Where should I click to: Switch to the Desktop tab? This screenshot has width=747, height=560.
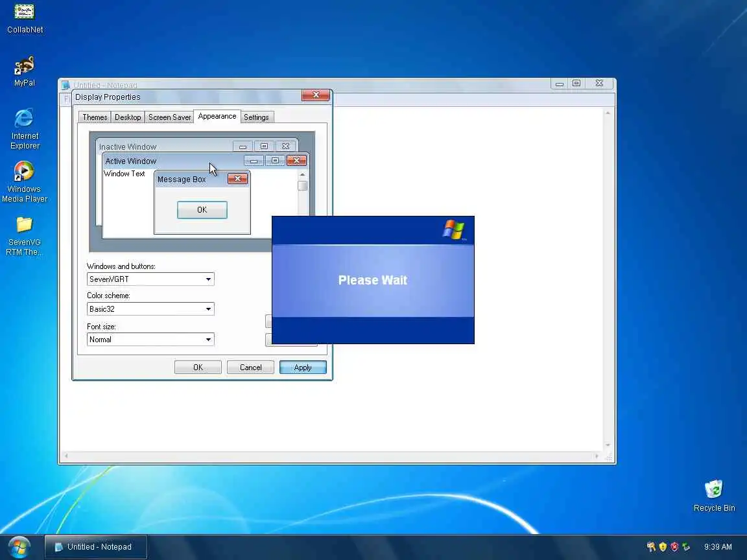coord(128,117)
